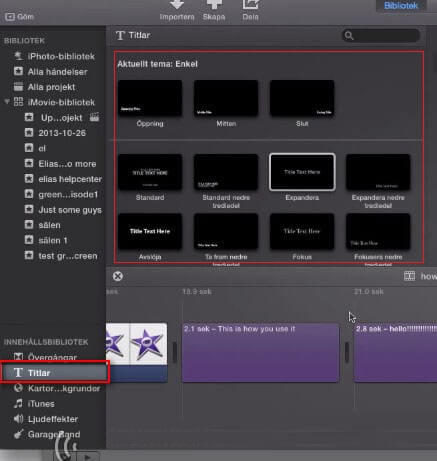Image resolution: width=437 pixels, height=461 pixels.
Task: Click the Titlar header T icon
Action: 120,35
